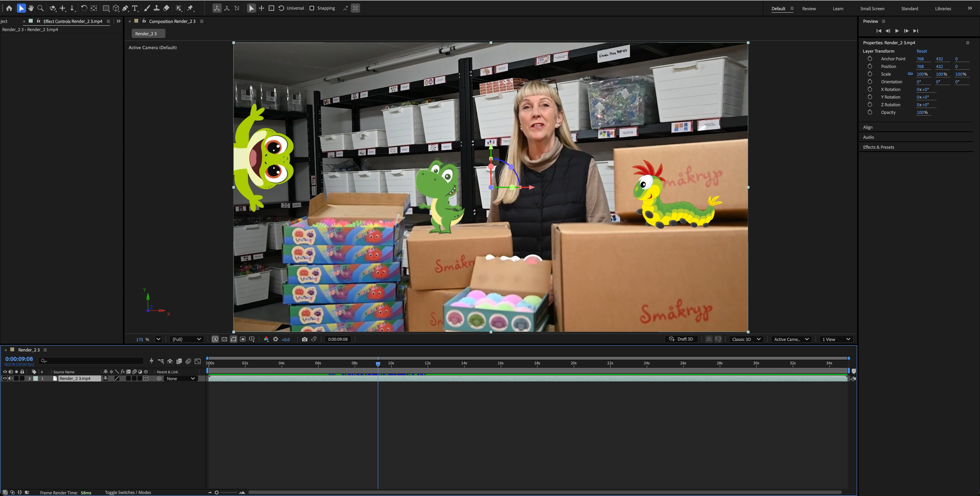
Task: Click the current time indicator playhead
Action: [x=378, y=364]
